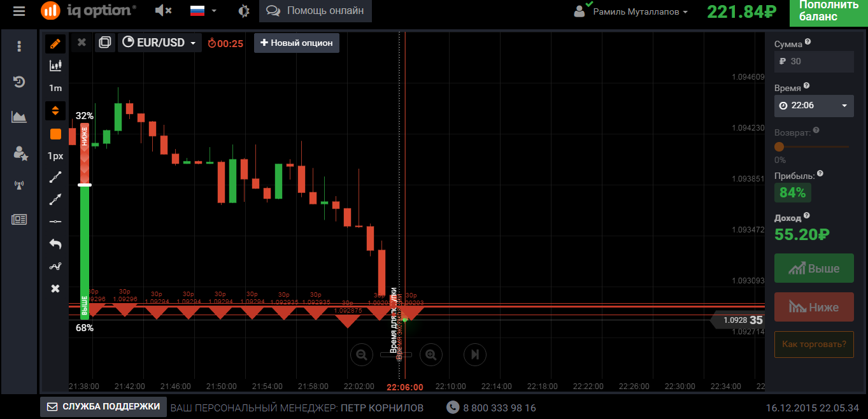Select the horizontal line drawing tool
This screenshot has height=419, width=868.
point(55,222)
